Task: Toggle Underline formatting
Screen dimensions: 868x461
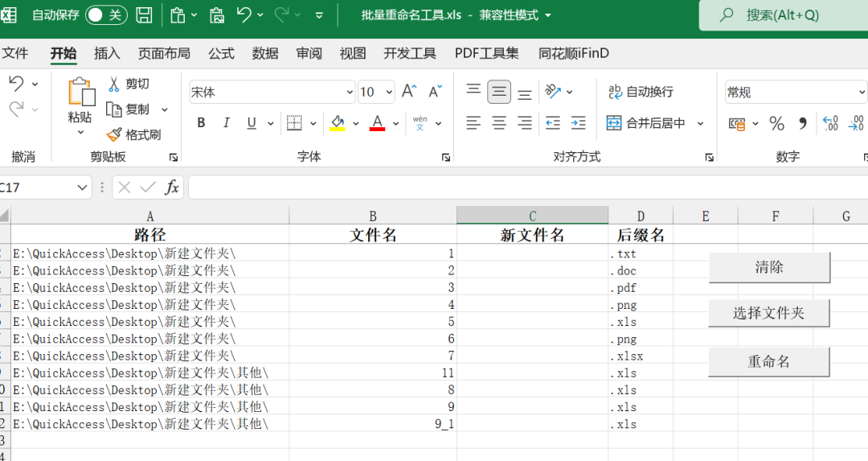Action: (252, 123)
